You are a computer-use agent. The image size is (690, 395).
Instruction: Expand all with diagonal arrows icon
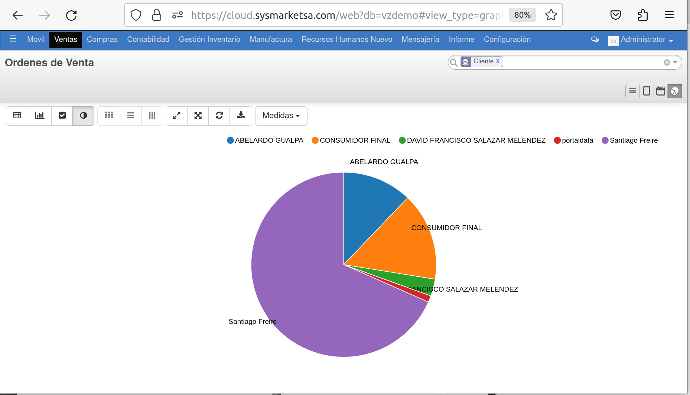coord(176,115)
